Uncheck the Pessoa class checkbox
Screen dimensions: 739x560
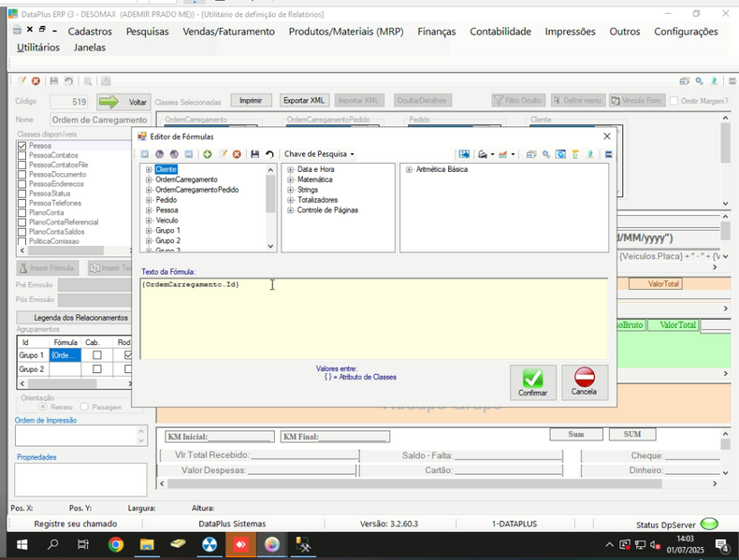pyautogui.click(x=22, y=146)
